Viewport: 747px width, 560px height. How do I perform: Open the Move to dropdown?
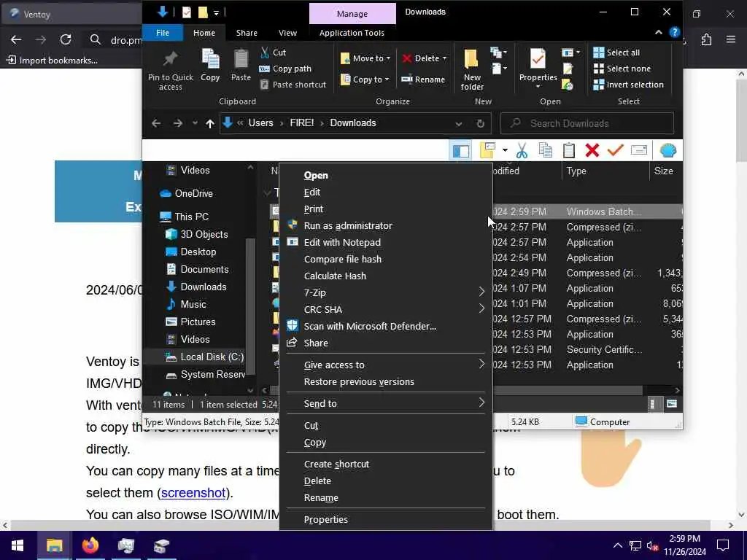pos(365,58)
